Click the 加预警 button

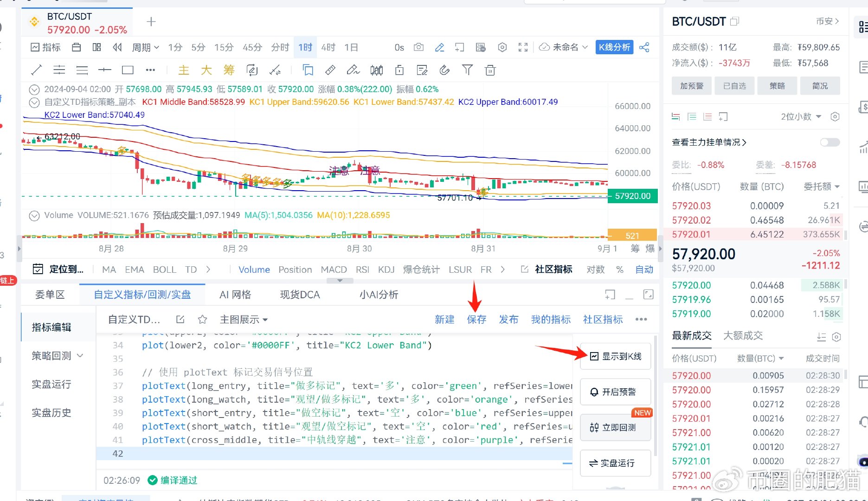(x=692, y=86)
